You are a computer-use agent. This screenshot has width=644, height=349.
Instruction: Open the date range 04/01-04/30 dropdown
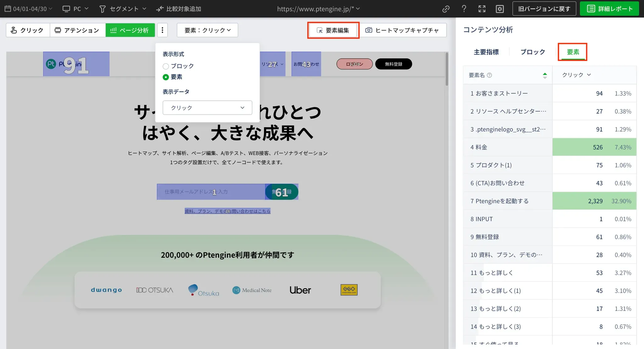click(x=28, y=9)
